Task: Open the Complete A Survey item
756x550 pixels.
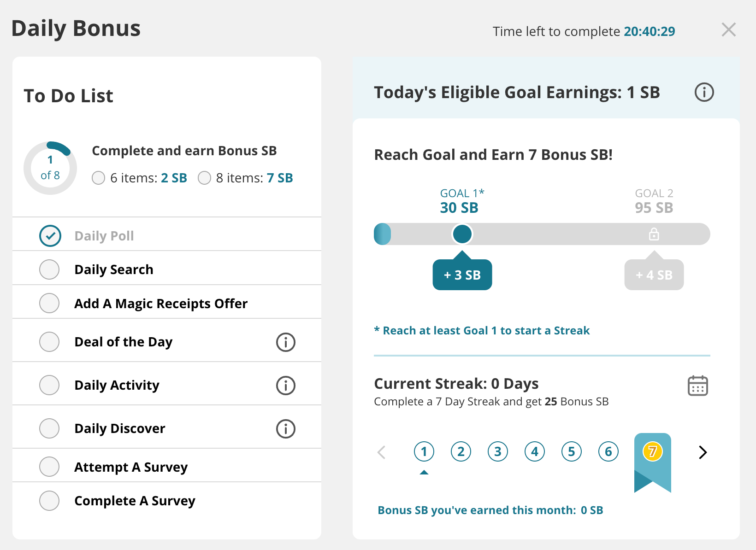Action: [x=135, y=501]
